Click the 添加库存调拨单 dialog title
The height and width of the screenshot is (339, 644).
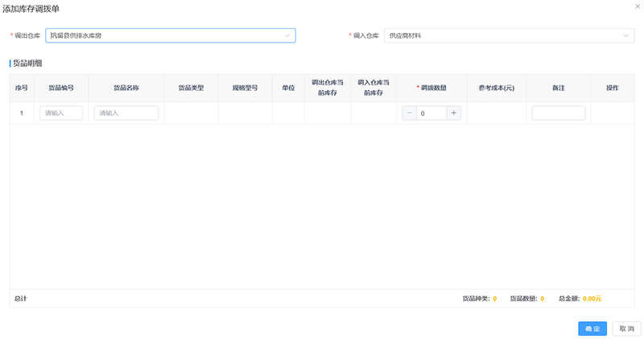pos(31,9)
